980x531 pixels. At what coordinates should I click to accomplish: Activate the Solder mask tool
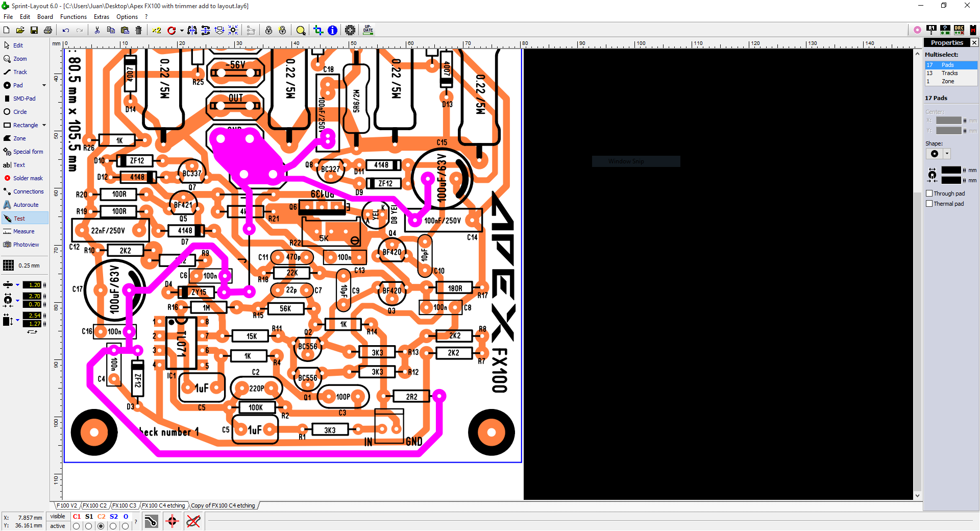tap(23, 178)
